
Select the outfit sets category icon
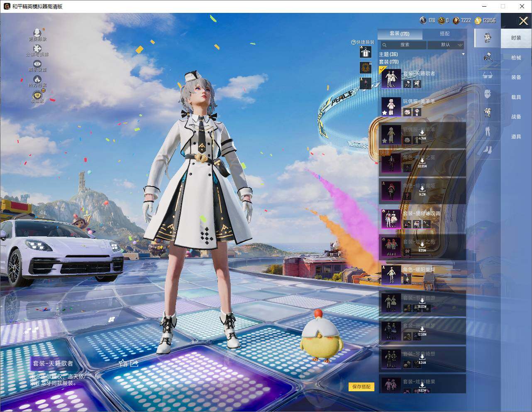point(488,38)
